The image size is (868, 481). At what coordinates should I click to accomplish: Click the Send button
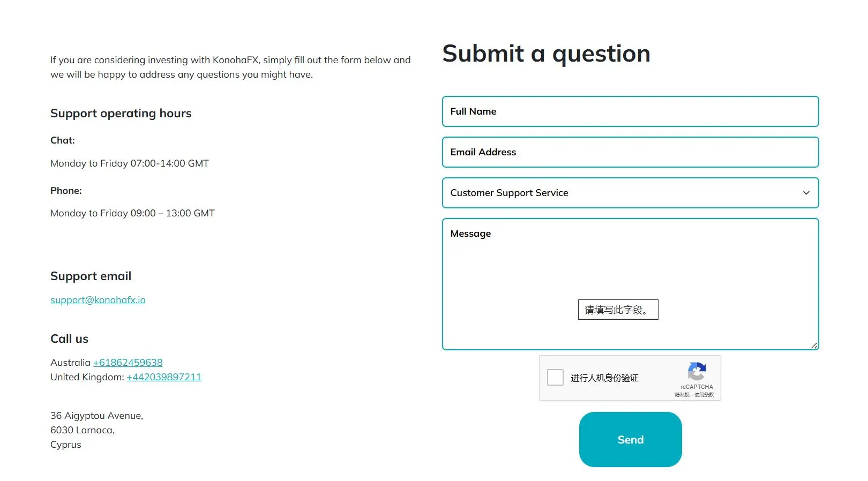630,439
